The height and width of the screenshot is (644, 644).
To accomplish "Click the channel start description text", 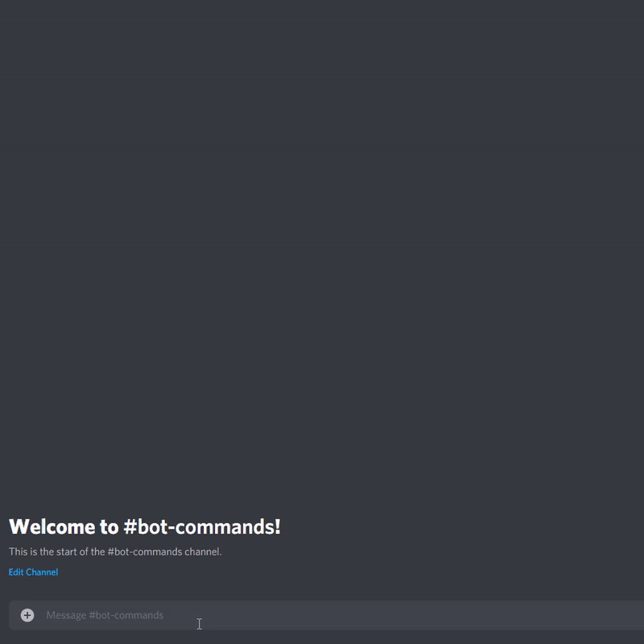I will click(115, 551).
